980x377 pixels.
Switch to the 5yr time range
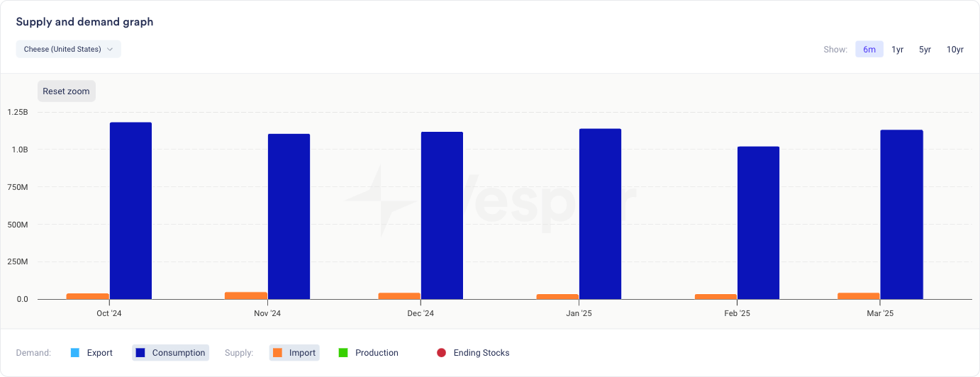pyautogui.click(x=925, y=50)
